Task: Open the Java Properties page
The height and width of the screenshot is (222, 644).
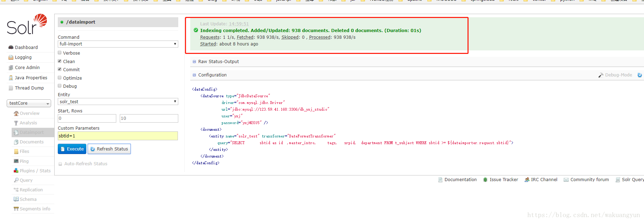Action: pos(31,78)
